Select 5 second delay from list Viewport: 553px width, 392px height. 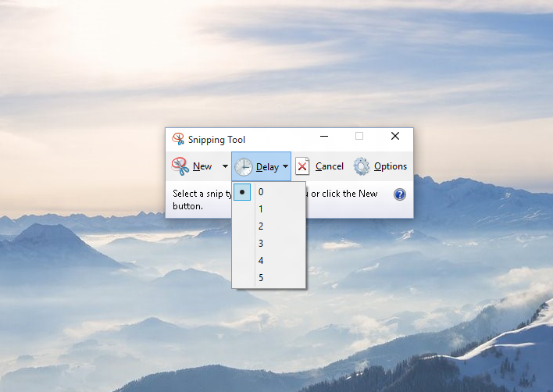[x=261, y=277]
